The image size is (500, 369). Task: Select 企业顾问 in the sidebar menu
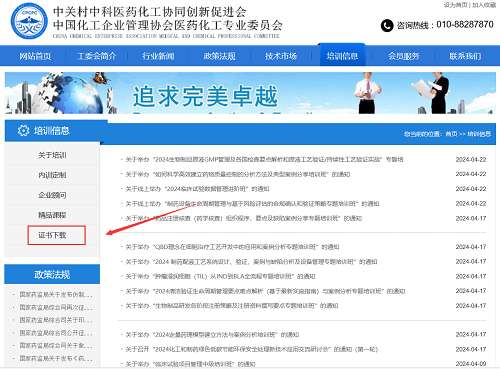[x=52, y=195]
